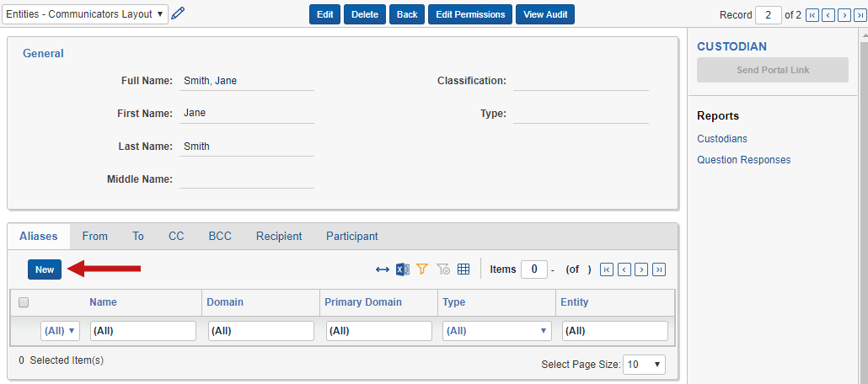
Task: Click the Entity filter input
Action: click(x=615, y=331)
